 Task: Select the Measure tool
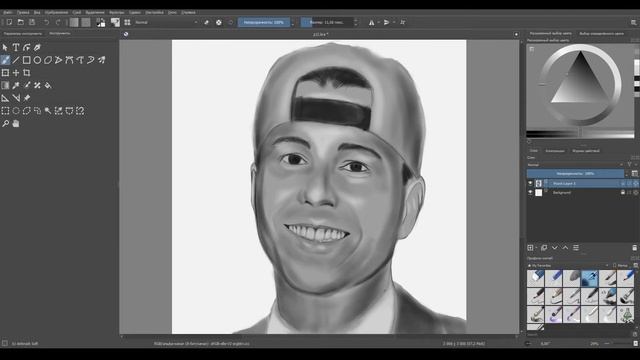point(16,98)
